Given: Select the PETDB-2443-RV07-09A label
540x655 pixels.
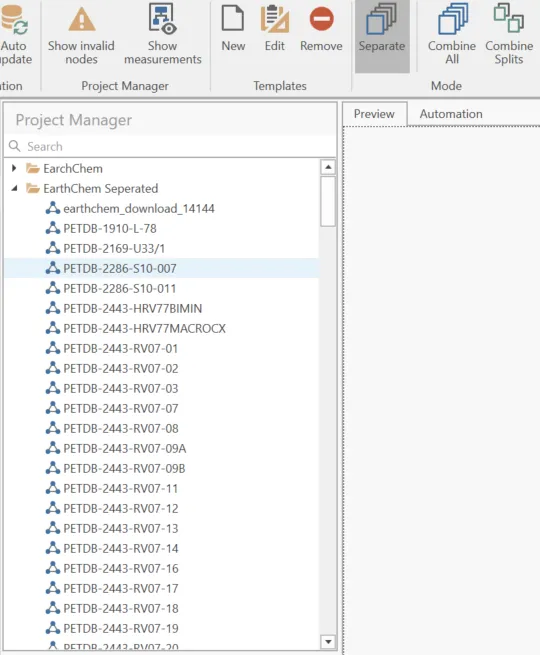Looking at the screenshot, I should tap(124, 449).
